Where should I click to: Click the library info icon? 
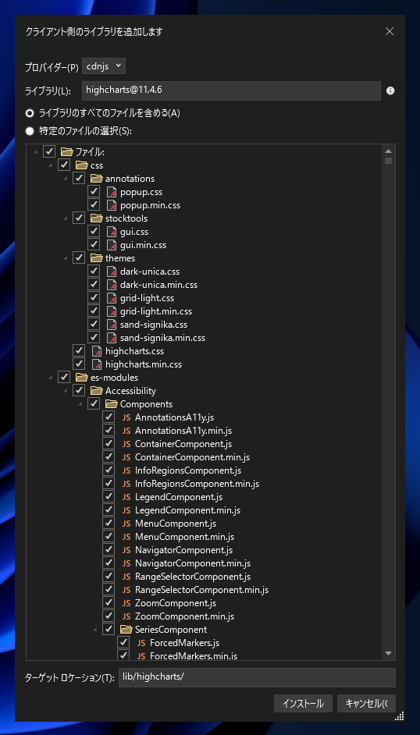(x=390, y=91)
